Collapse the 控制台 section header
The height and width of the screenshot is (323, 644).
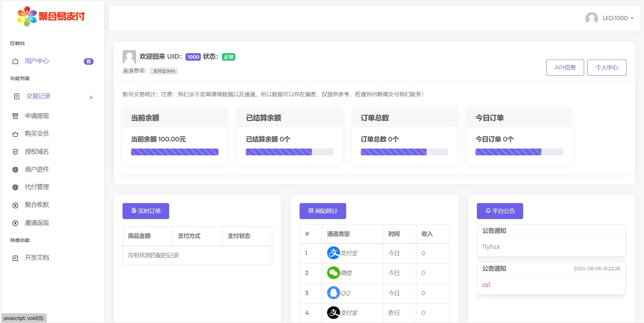[17, 43]
